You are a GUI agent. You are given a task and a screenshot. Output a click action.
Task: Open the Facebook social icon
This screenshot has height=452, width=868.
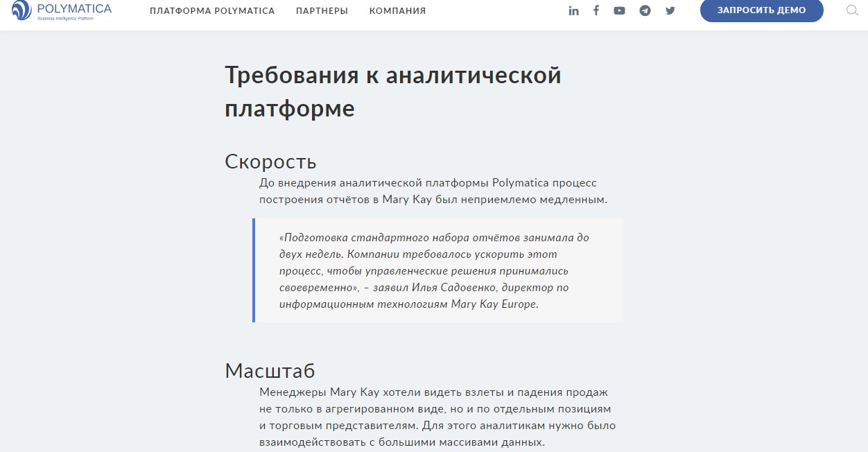pos(596,10)
